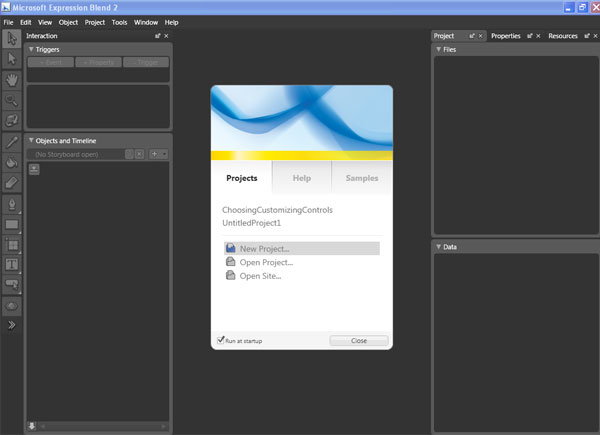Viewport: 600px width, 435px height.
Task: Switch to Properties panel tab
Action: [x=505, y=36]
